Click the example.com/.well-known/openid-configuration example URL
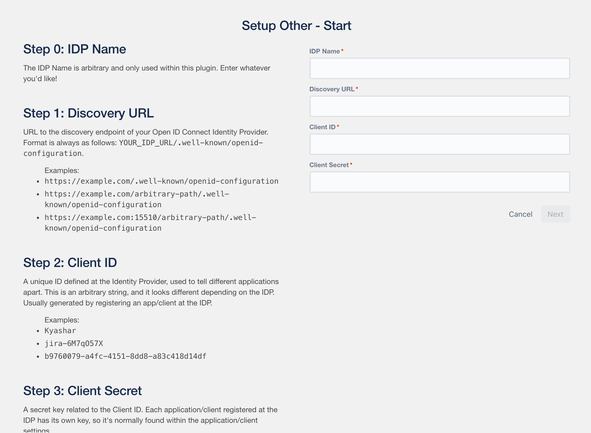 [x=161, y=181]
